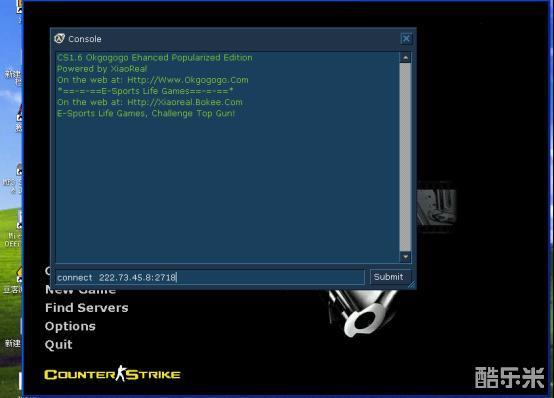Click the Http://Xiaoreal.Bokee.Com console line

[150, 102]
